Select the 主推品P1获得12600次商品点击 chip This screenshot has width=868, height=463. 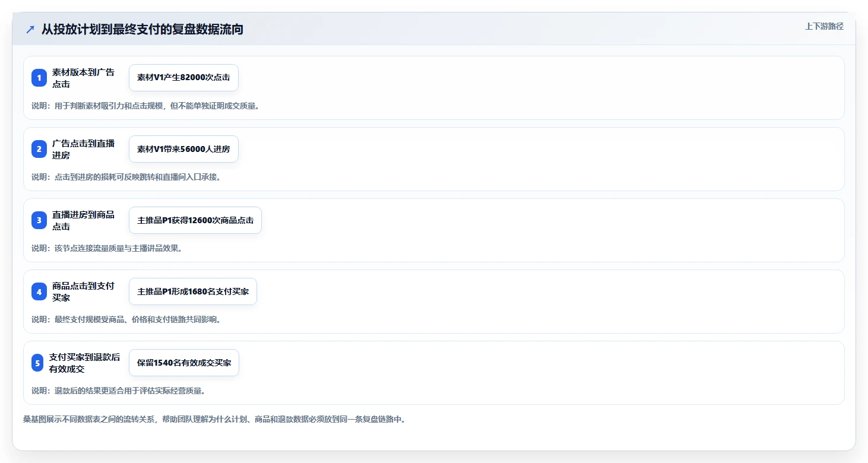click(x=195, y=220)
